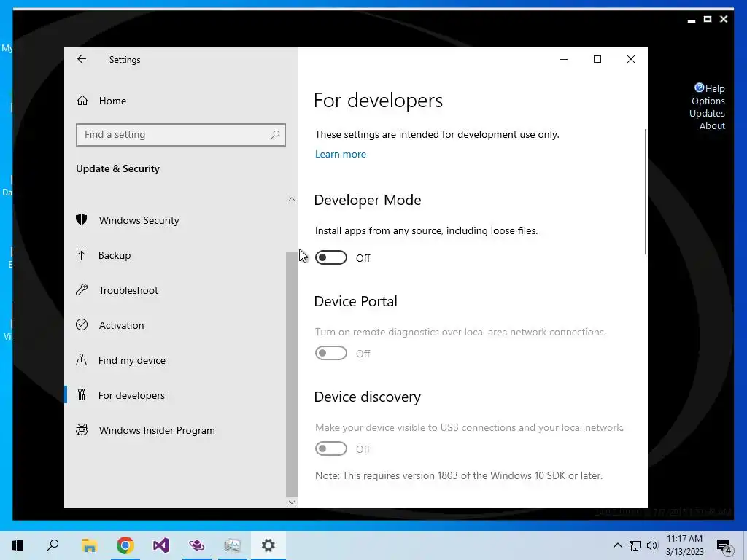Open the taskbar clock and date
747x560 pixels.
684,545
